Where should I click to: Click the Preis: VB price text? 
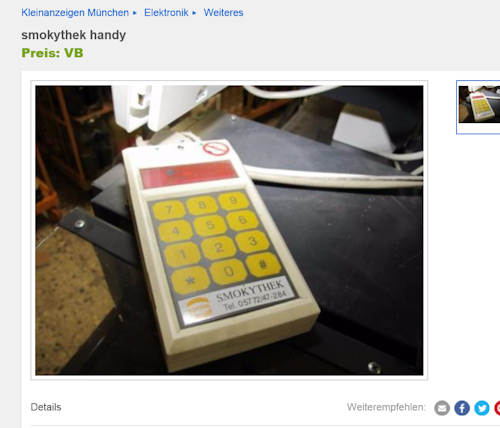(52, 53)
